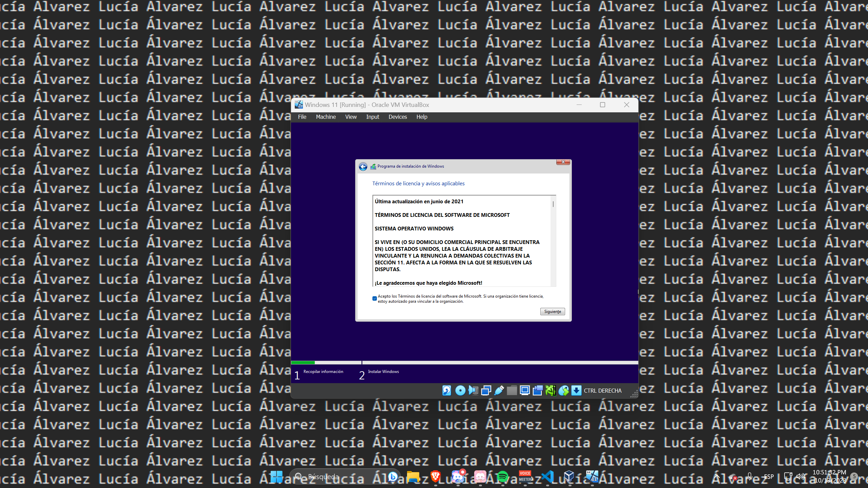Click the back arrow in setup wizard
This screenshot has width=868, height=488.
click(x=363, y=167)
